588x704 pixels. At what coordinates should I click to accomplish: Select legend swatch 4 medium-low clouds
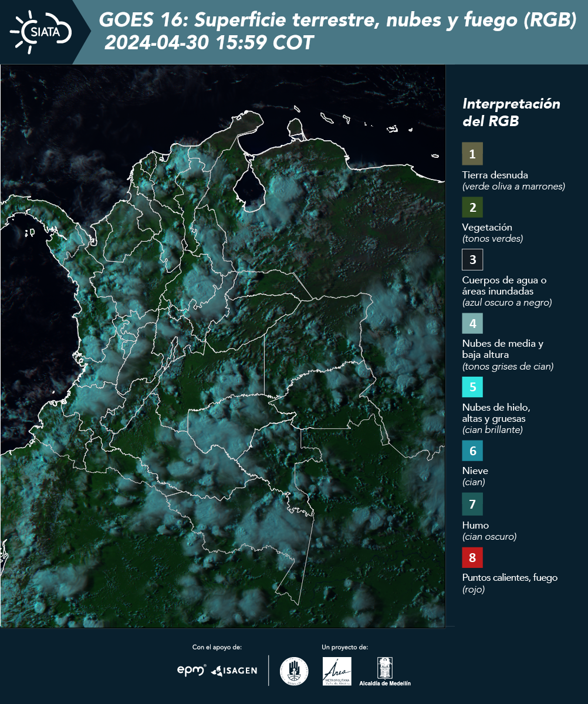point(472,323)
